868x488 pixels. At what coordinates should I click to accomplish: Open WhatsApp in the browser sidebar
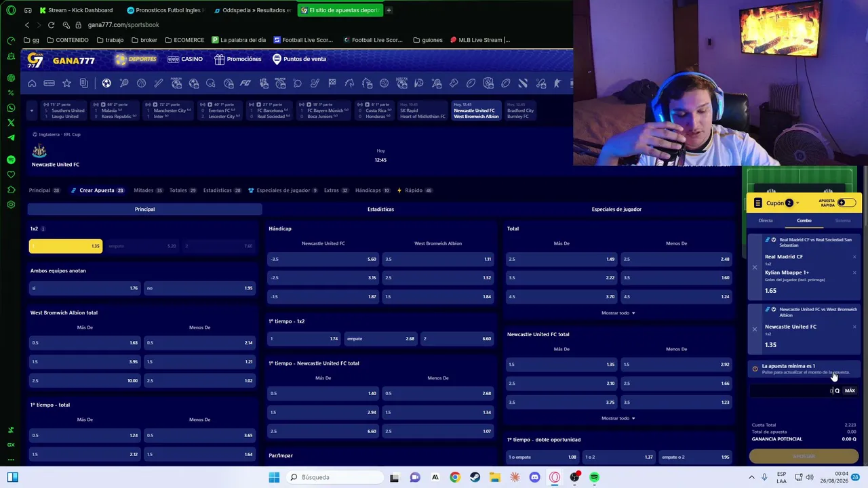11,108
